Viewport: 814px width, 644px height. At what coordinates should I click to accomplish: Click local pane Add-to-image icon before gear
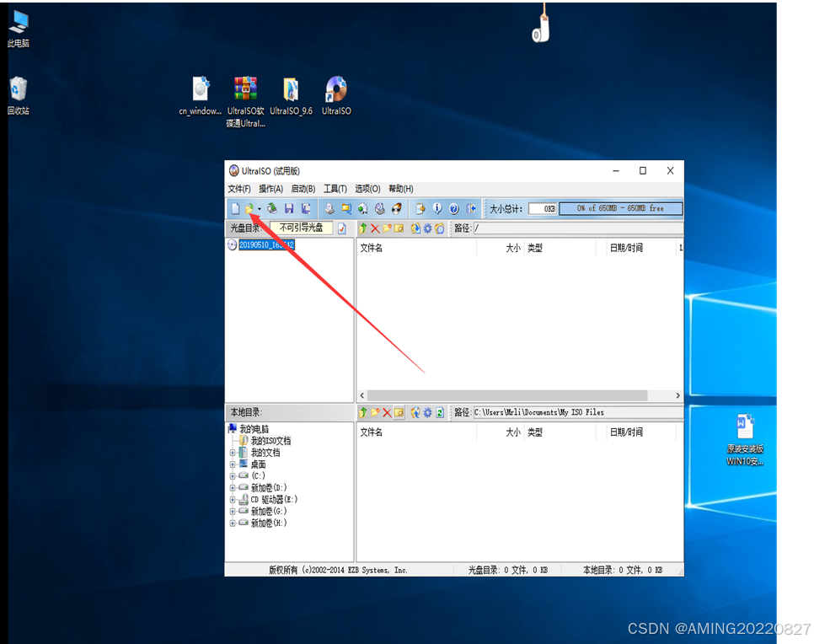pos(415,412)
